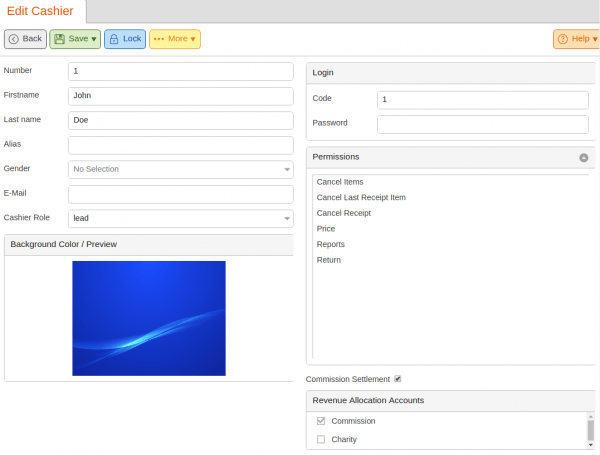Screen dimensions: 600x455
Task: Click the E-Mail input field
Action: 181,194
